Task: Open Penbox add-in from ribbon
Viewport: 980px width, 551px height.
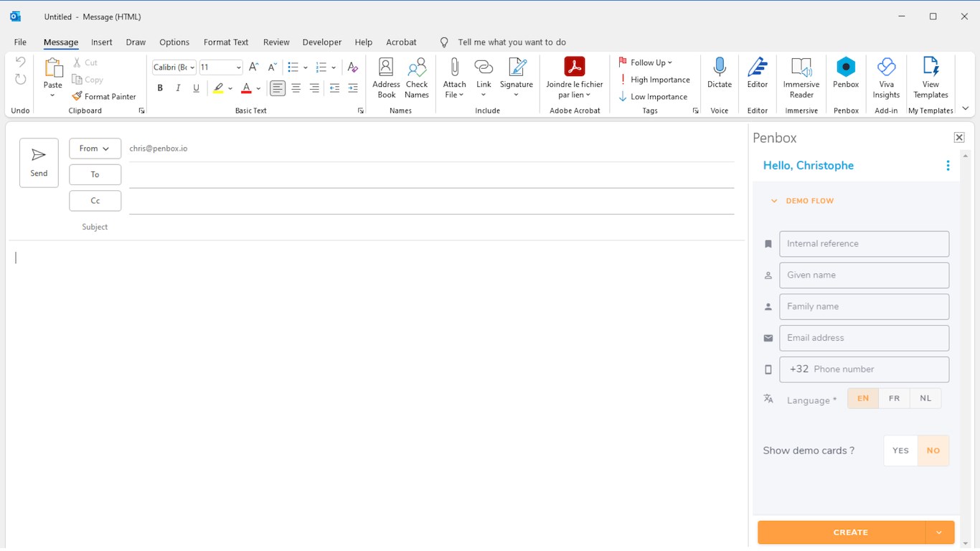Action: click(847, 73)
